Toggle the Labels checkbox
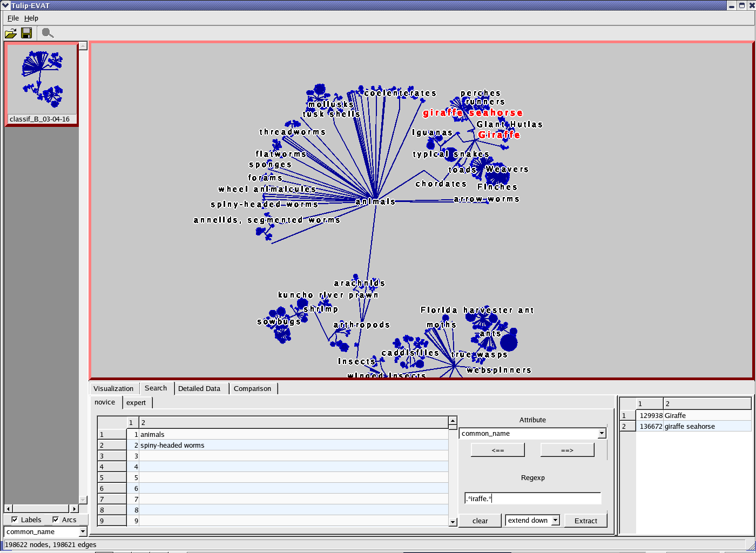 15,520
